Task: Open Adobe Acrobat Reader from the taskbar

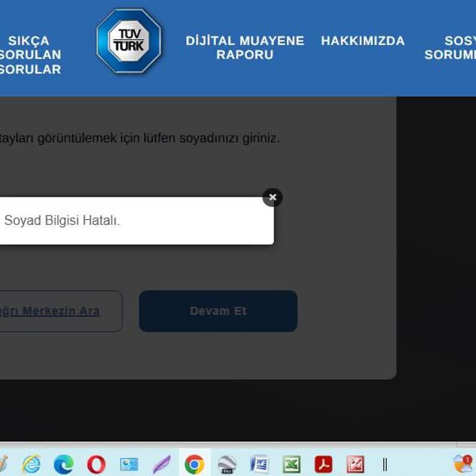Action: click(x=324, y=464)
